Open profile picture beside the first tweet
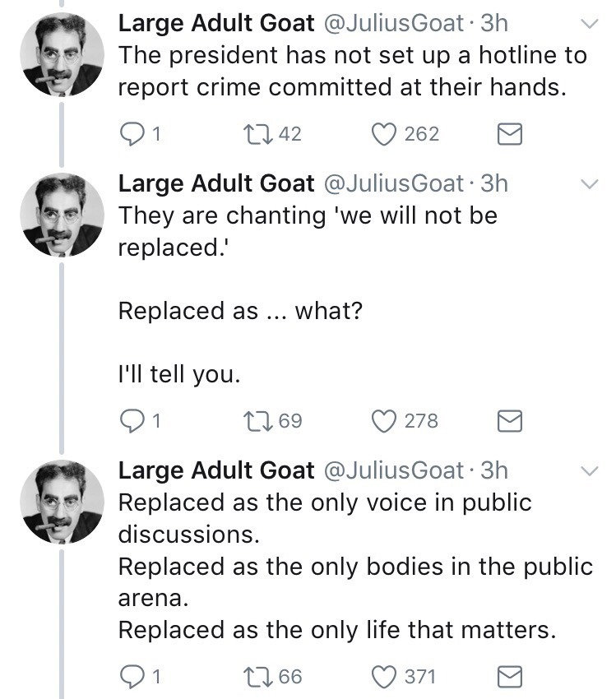The image size is (616, 699). 62,55
